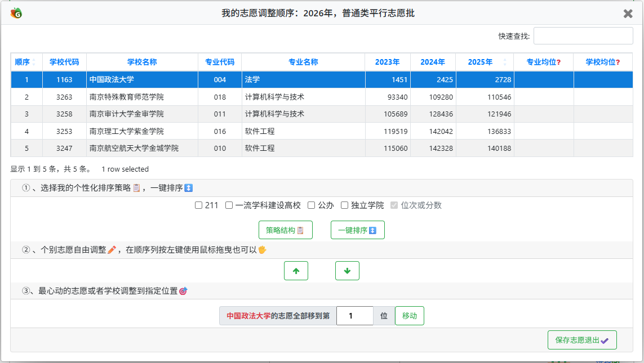The width and height of the screenshot is (644, 363).
Task: Enable the 211 checkbox
Action: point(198,205)
